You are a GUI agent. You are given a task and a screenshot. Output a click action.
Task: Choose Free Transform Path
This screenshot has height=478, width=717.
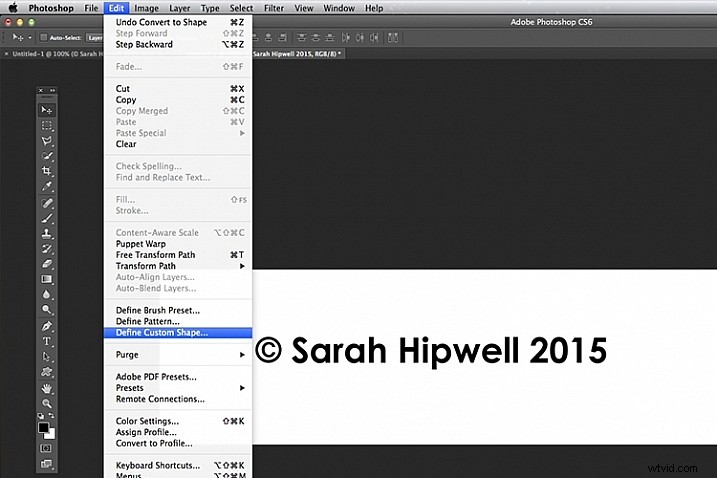click(178, 255)
